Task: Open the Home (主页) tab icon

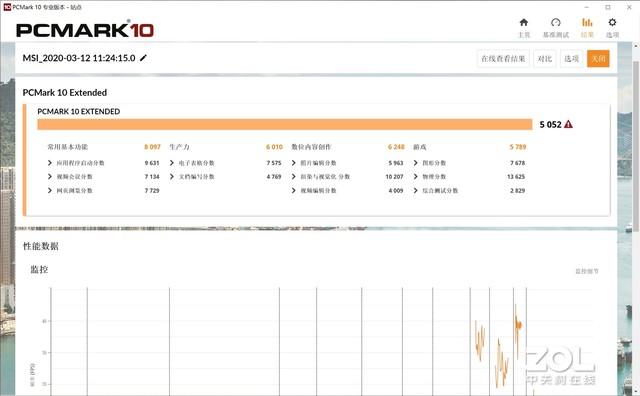Action: (524, 22)
